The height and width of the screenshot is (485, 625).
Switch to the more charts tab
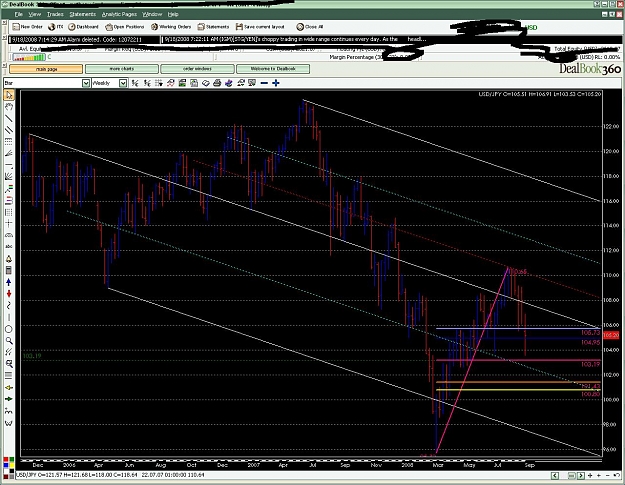pyautogui.click(x=122, y=69)
